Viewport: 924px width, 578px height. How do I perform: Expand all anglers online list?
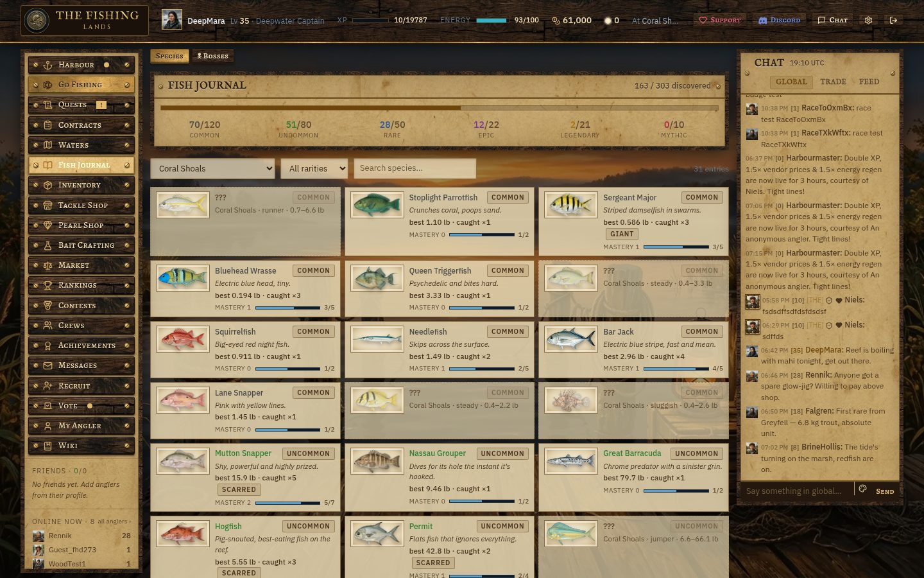tap(115, 521)
